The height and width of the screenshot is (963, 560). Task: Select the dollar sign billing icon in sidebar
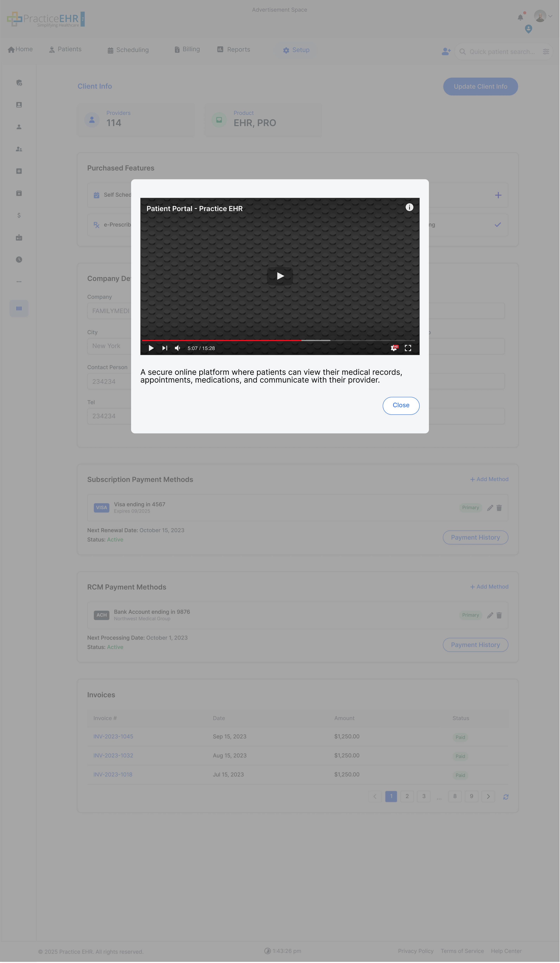coord(19,215)
